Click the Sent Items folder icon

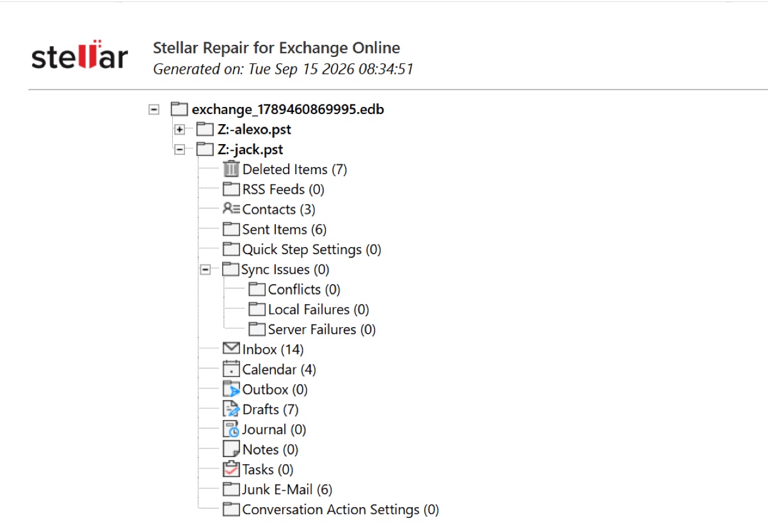[231, 229]
